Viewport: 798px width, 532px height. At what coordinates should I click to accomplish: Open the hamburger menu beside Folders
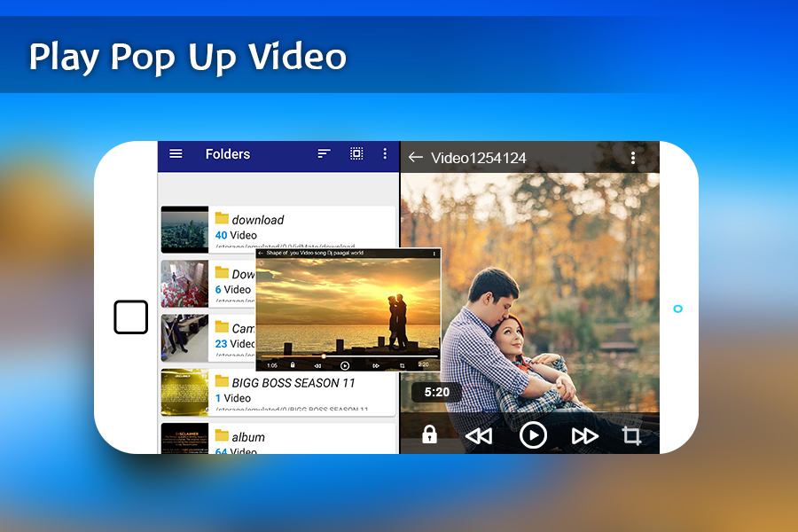tap(176, 153)
